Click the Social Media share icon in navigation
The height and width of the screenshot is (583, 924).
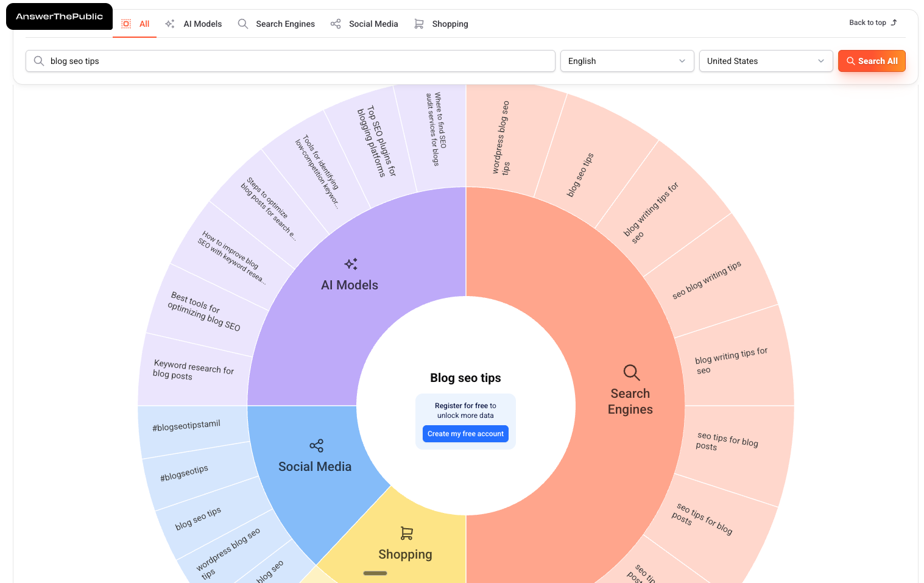(336, 23)
